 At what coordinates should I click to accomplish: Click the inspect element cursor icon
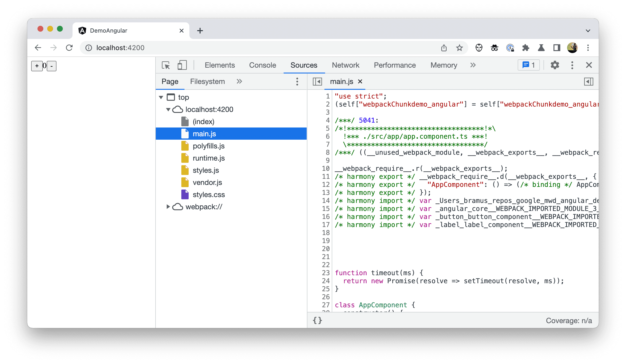[166, 66]
